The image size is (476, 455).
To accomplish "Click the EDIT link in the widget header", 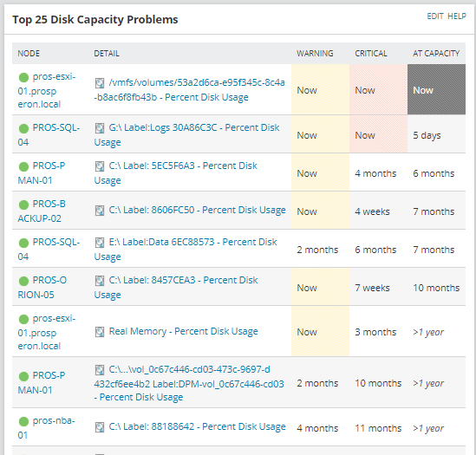I will [435, 16].
